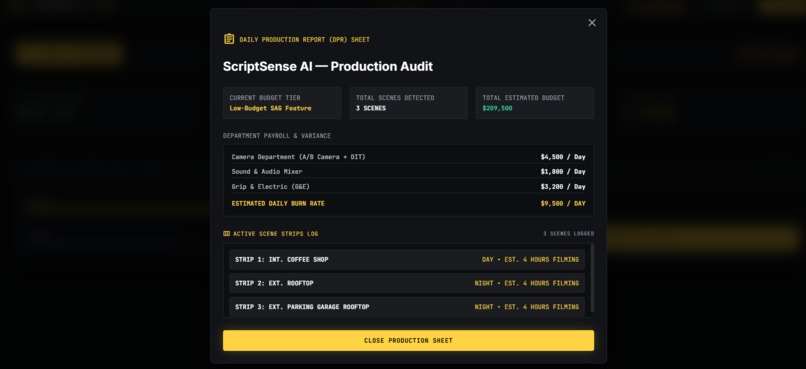Screen dimensions: 806x369
Task: Click the DPR sheet clipboard icon
Action: [x=229, y=39]
